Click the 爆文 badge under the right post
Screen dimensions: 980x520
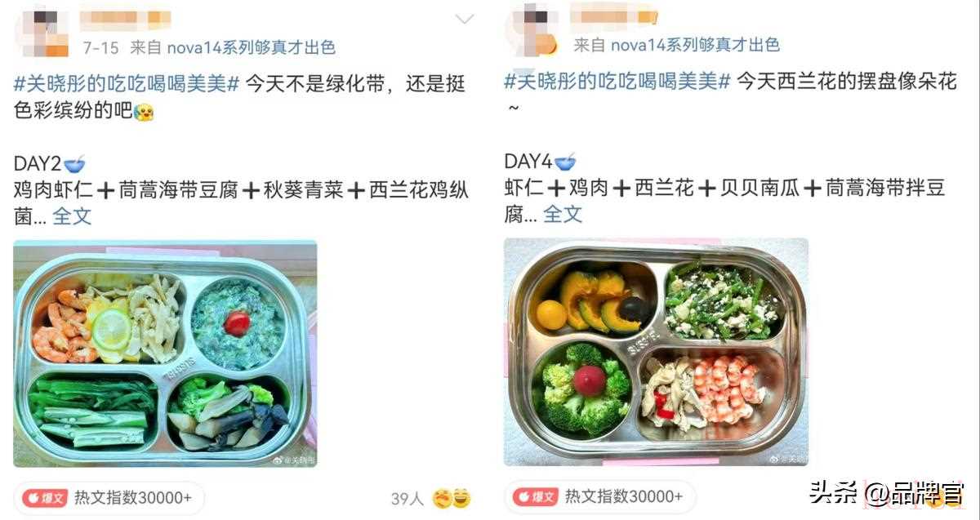[535, 497]
